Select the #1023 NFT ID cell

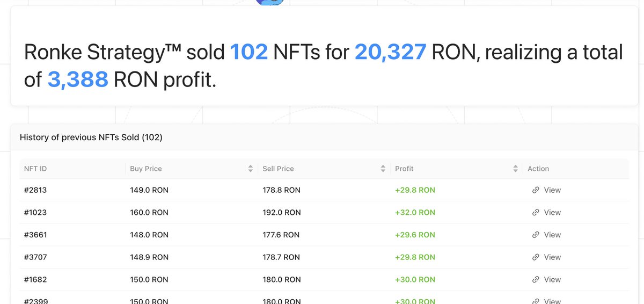click(35, 213)
